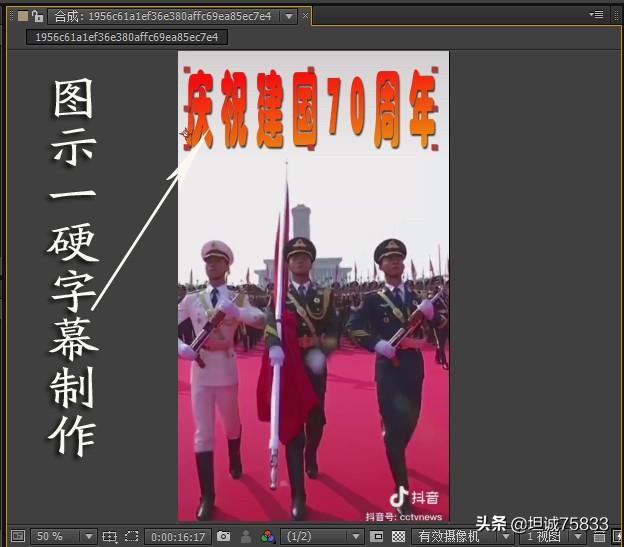Open the show channel RGB color icon

(267, 537)
